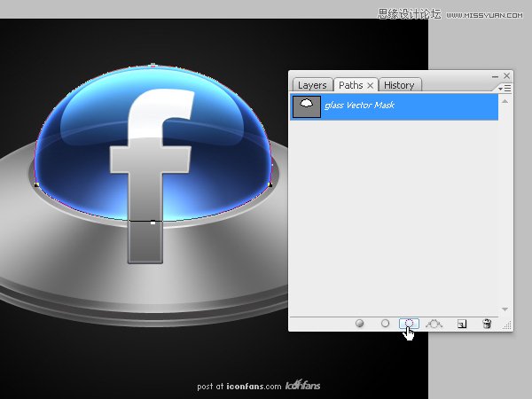Click the bottom anchor point of dome path
The image size is (532, 399).
[153, 222]
